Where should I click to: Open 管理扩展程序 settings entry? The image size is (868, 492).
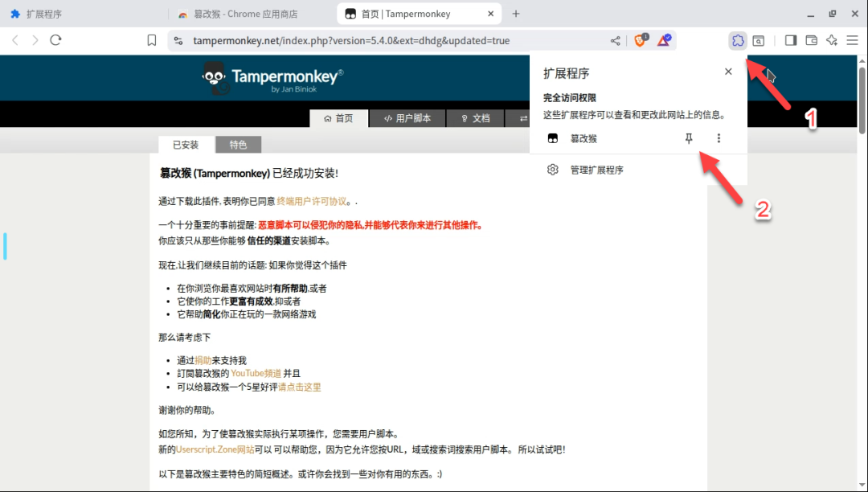tap(596, 170)
